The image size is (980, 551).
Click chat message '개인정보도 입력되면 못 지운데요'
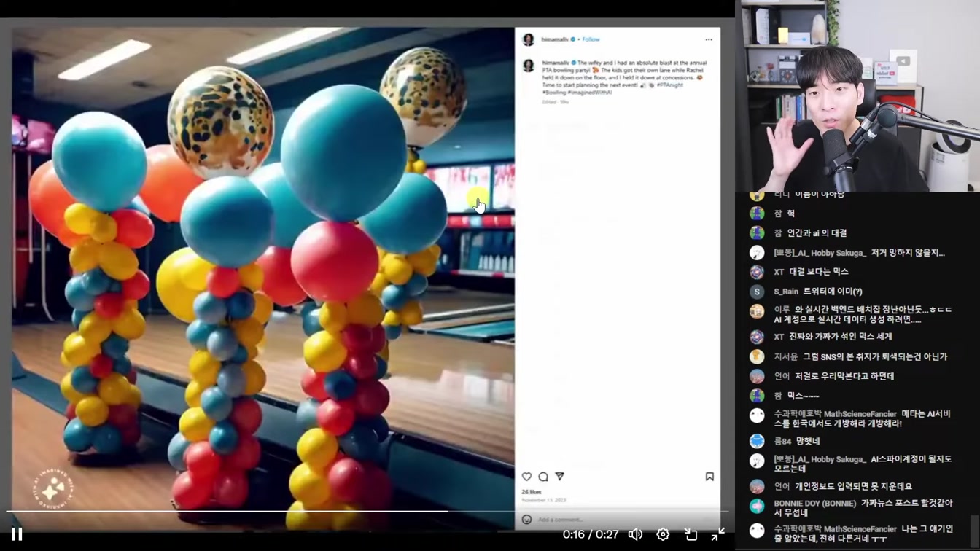[854, 486]
